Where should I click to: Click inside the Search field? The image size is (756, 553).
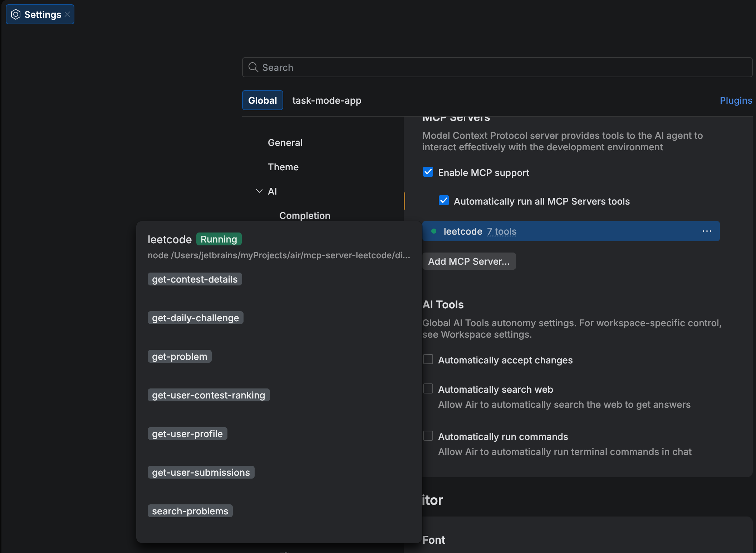[429, 67]
